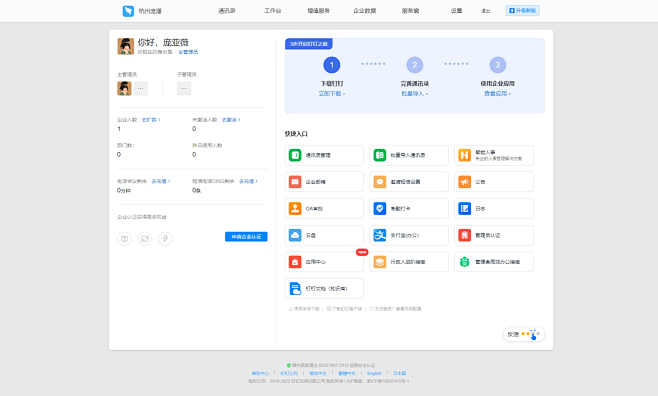Open the 增值服务 tab
The height and width of the screenshot is (396, 658).
pos(319,11)
